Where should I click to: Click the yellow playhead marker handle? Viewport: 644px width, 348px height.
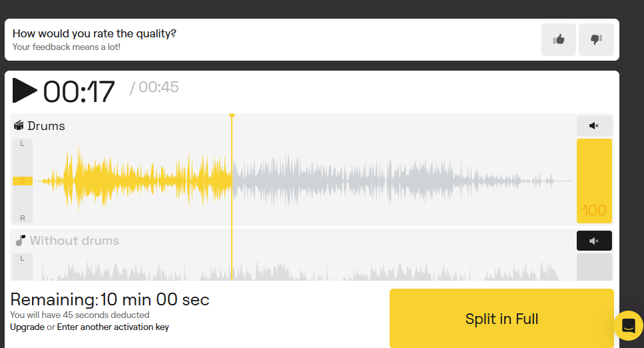(232, 115)
